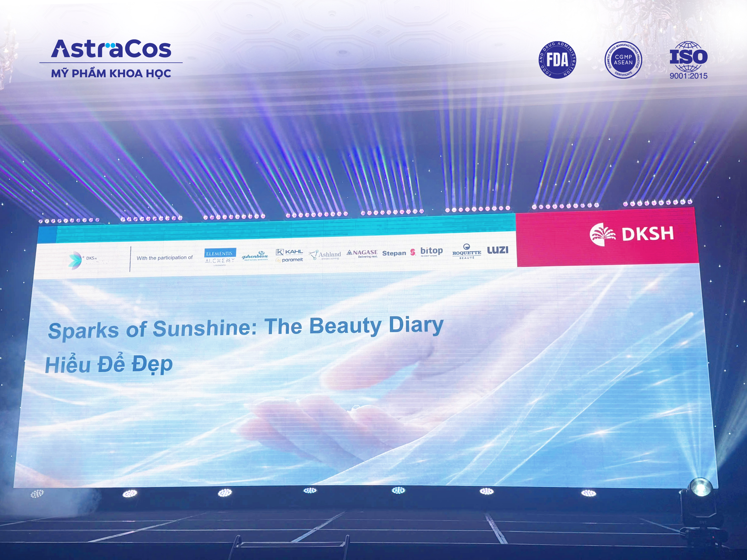Click the AstraCos logo
This screenshot has width=747, height=560.
111,49
